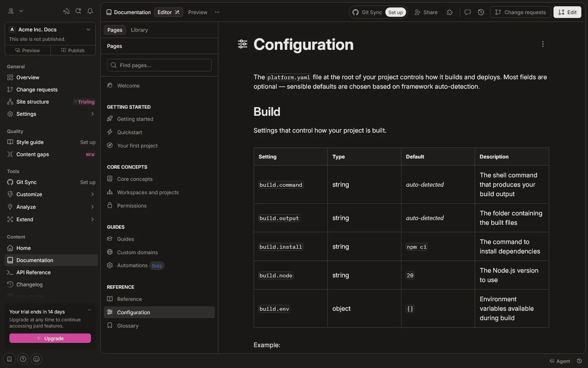This screenshot has width=588, height=368.
Task: Expand the Settings submenu
Action: click(93, 114)
